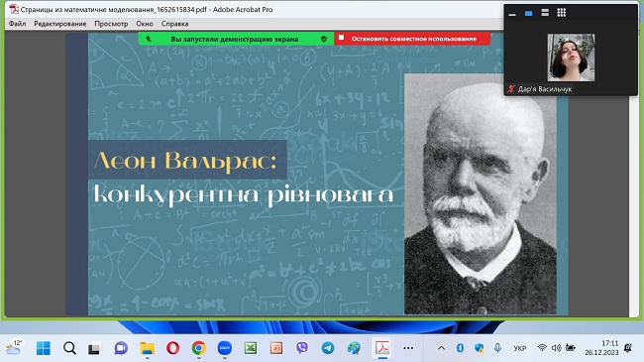Show the taskbar overflow apps via three dots
This screenshot has height=362, width=644.
408,348
